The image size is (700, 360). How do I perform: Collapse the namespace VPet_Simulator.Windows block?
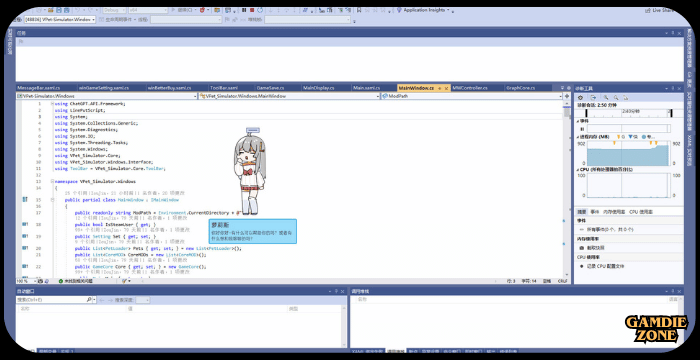click(x=53, y=182)
